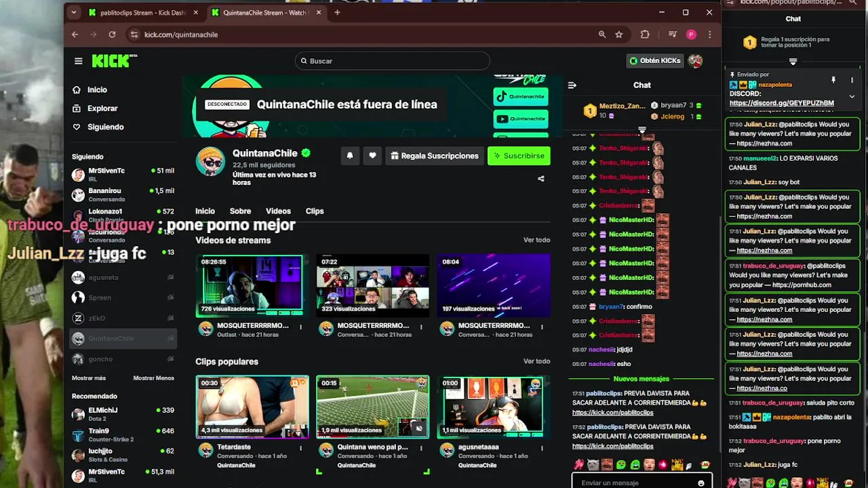Click Ver todo for Clips populares
The height and width of the screenshot is (488, 868).
click(x=536, y=361)
